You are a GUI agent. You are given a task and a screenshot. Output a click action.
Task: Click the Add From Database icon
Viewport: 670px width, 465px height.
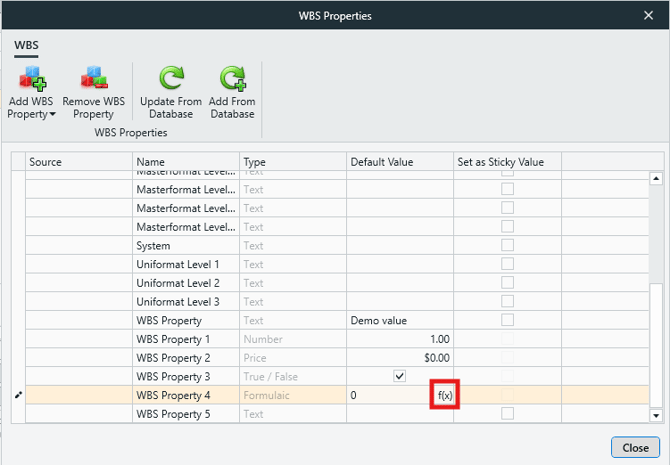click(232, 79)
